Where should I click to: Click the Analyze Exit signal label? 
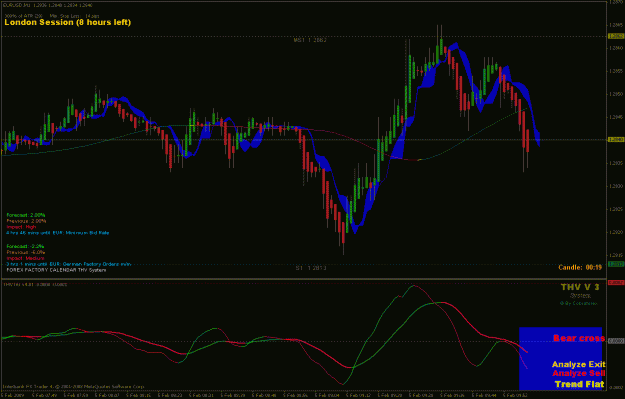(578, 364)
